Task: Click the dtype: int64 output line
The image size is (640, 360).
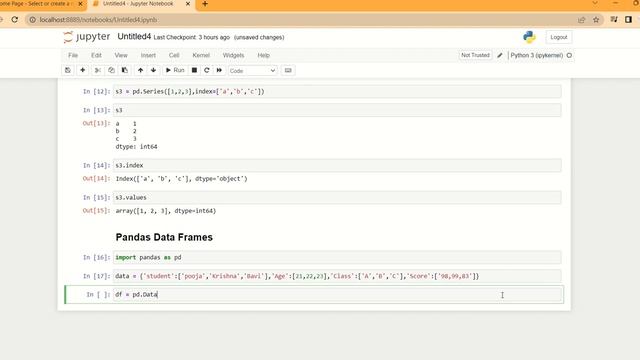Action: [136, 147]
